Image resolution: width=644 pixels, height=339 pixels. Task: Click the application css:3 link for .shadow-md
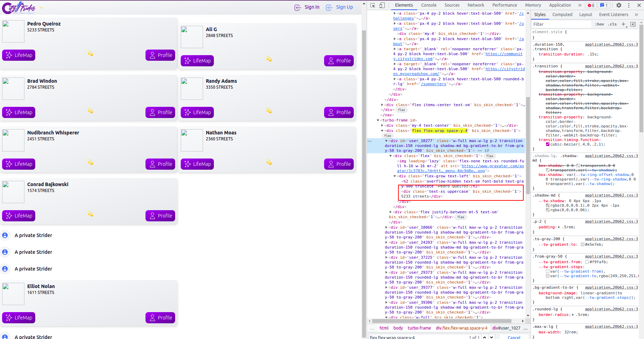(611, 196)
